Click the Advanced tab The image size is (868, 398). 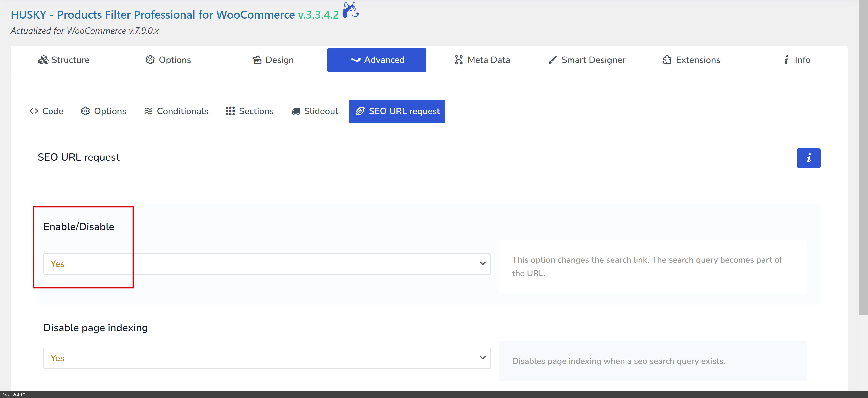tap(376, 60)
